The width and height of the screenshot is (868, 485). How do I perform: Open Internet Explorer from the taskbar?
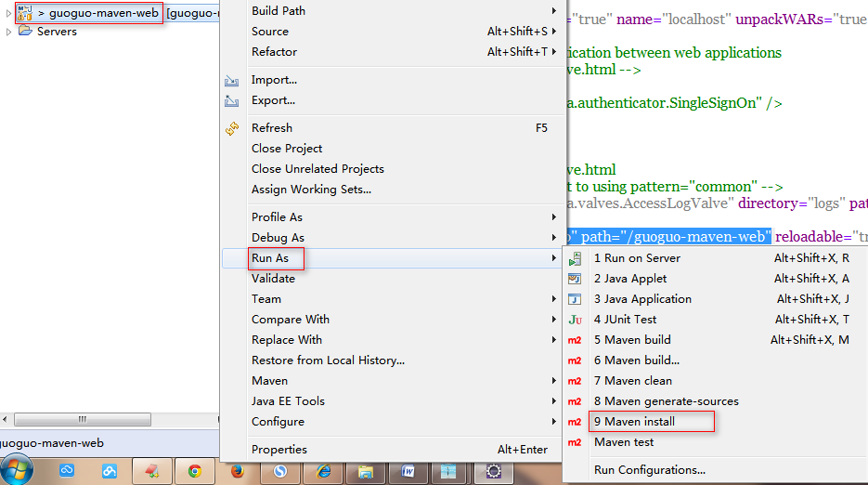click(x=323, y=471)
